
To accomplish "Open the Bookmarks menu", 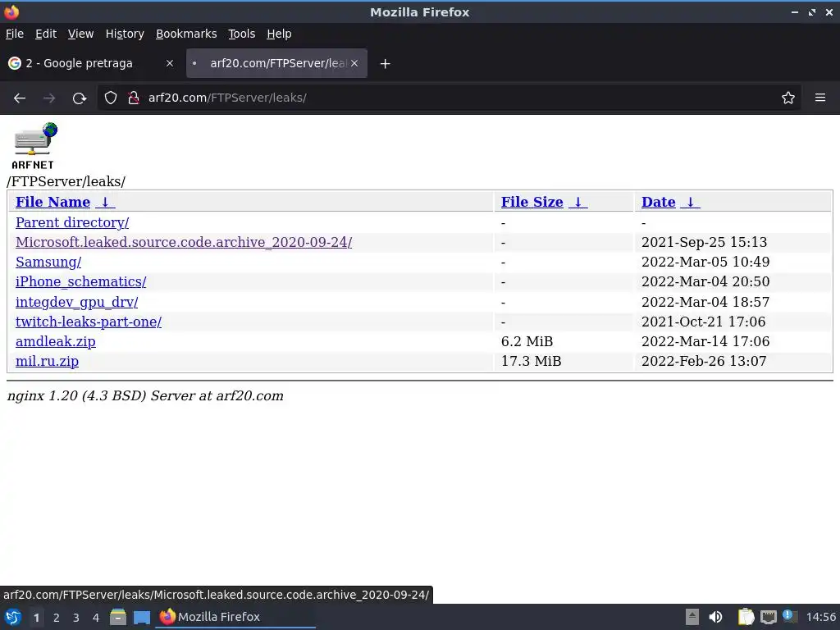I will coord(186,34).
